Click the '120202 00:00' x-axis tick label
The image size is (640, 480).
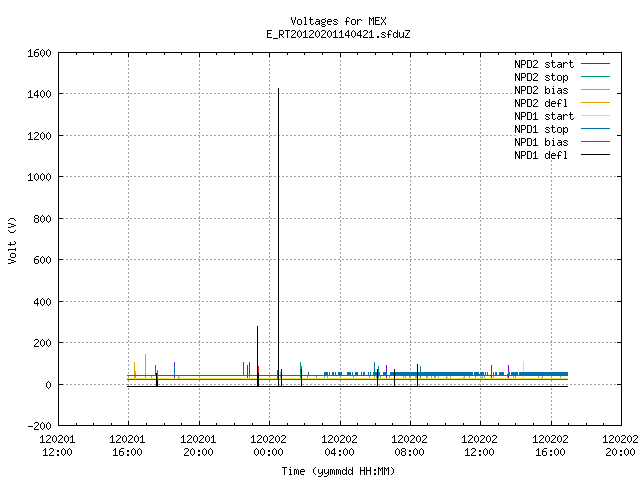tap(269, 446)
